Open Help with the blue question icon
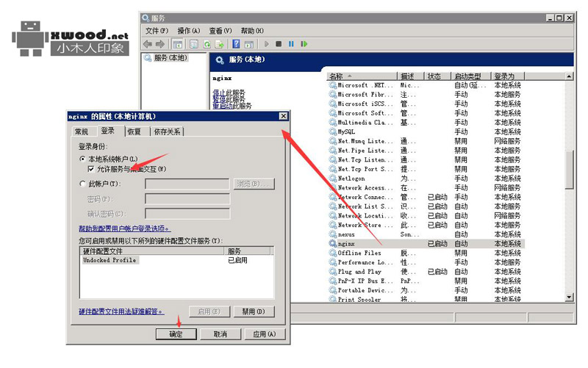 coord(236,44)
